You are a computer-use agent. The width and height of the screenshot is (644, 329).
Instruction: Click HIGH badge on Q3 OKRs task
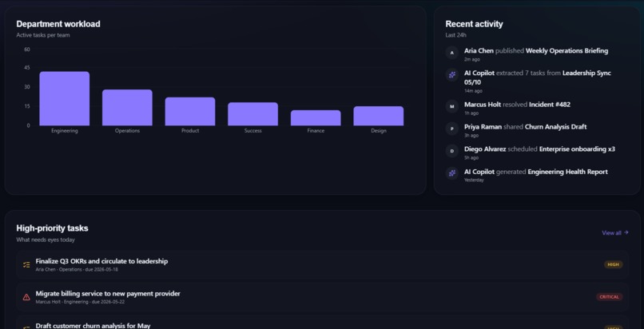613,264
